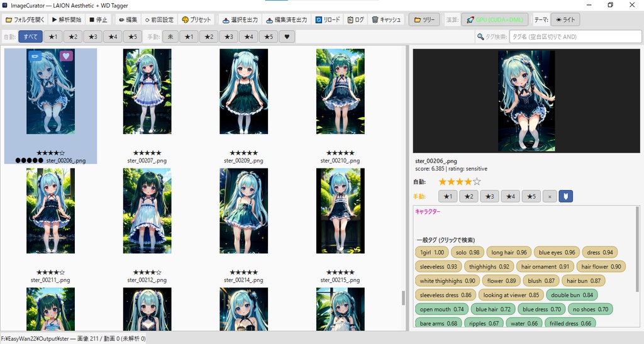Click heart badge on ster_00206 thumbnail
Viewport: 644px width, 344px height.
66,55
